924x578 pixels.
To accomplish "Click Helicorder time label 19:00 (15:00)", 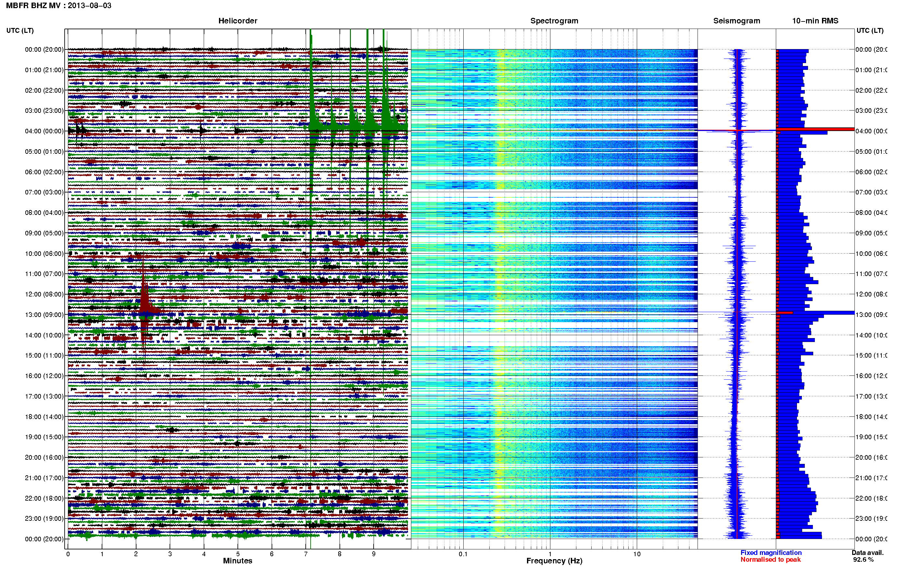I will (44, 437).
